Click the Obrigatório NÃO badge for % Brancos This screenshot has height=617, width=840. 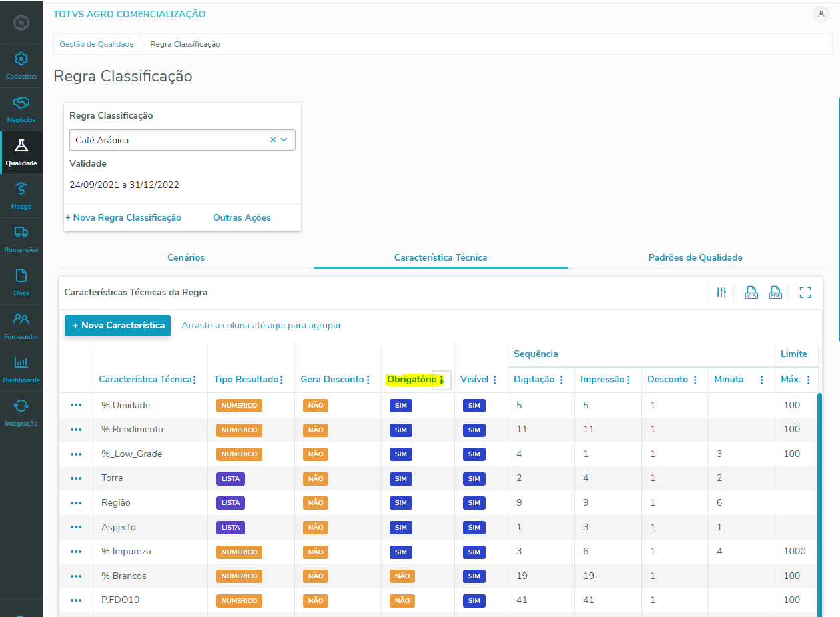[x=402, y=576]
